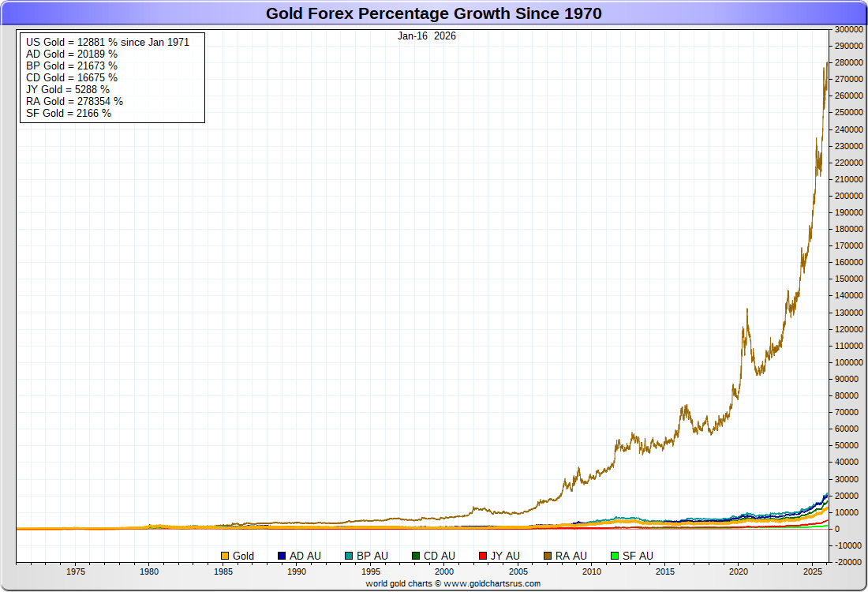Select the red JY AU legend marker
This screenshot has width=868, height=592.
483,556
